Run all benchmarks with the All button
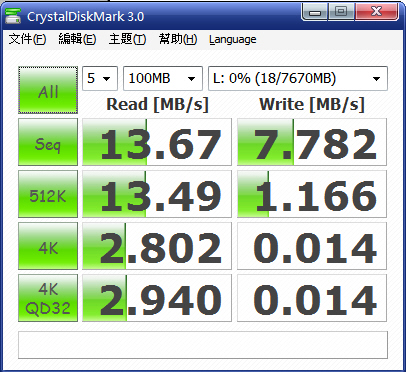The image size is (406, 372). pyautogui.click(x=48, y=90)
